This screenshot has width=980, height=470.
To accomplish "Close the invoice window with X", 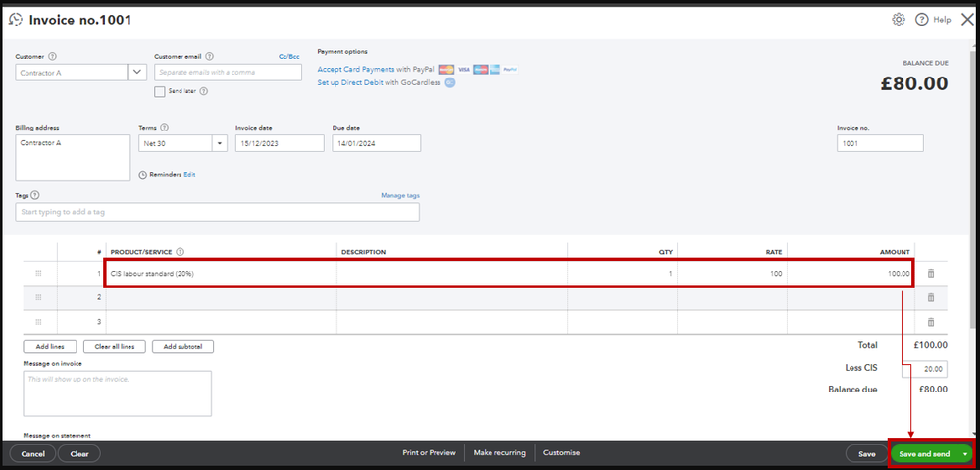I will pyautogui.click(x=967, y=20).
